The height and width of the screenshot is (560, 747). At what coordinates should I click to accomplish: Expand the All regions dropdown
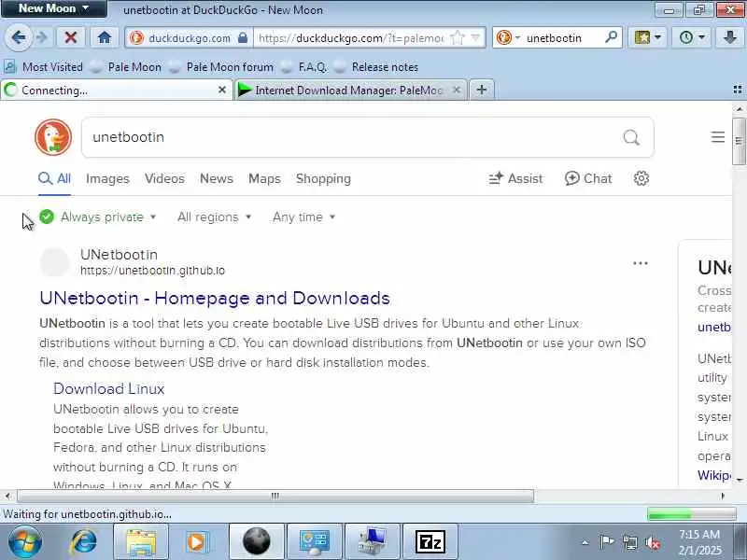coord(215,217)
